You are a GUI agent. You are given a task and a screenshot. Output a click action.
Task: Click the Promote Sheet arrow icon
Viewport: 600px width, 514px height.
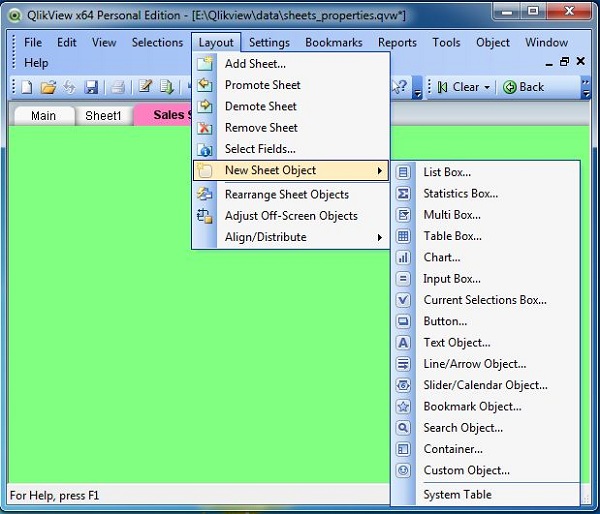tap(205, 85)
